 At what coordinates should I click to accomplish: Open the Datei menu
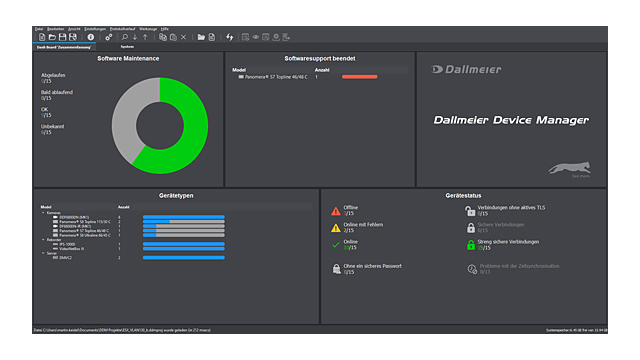(x=39, y=29)
